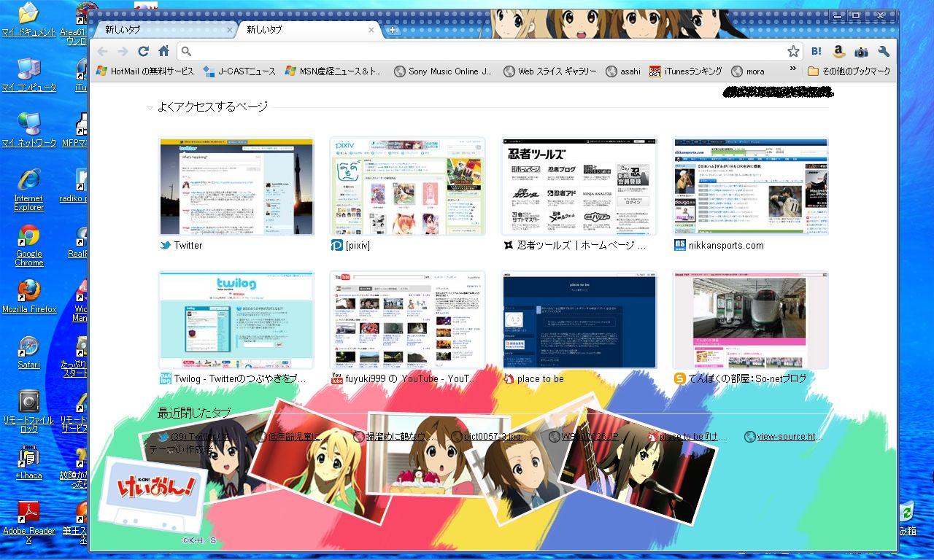Open the MSN産経ニュース bookmark
This screenshot has height=560, width=934.
point(333,71)
